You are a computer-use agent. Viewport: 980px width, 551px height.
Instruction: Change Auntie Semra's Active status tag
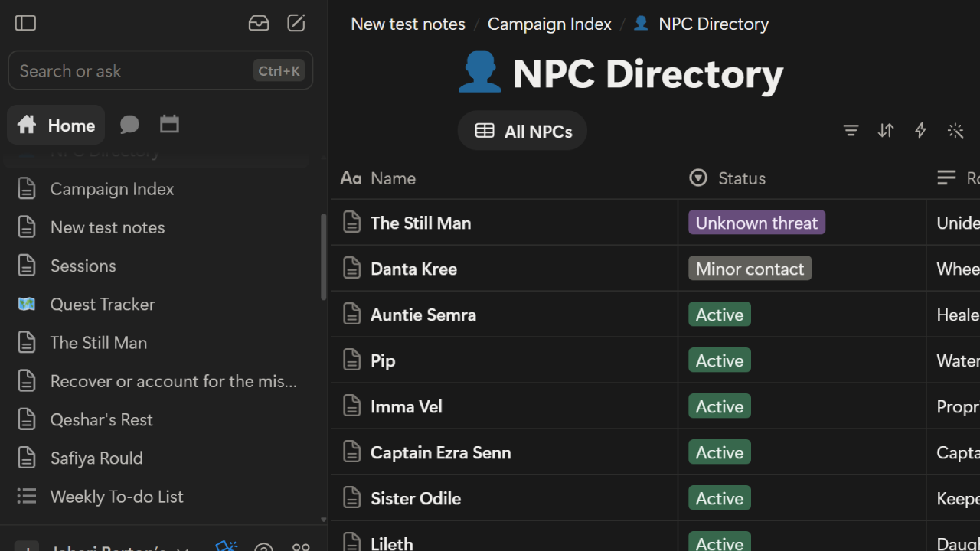[720, 315]
